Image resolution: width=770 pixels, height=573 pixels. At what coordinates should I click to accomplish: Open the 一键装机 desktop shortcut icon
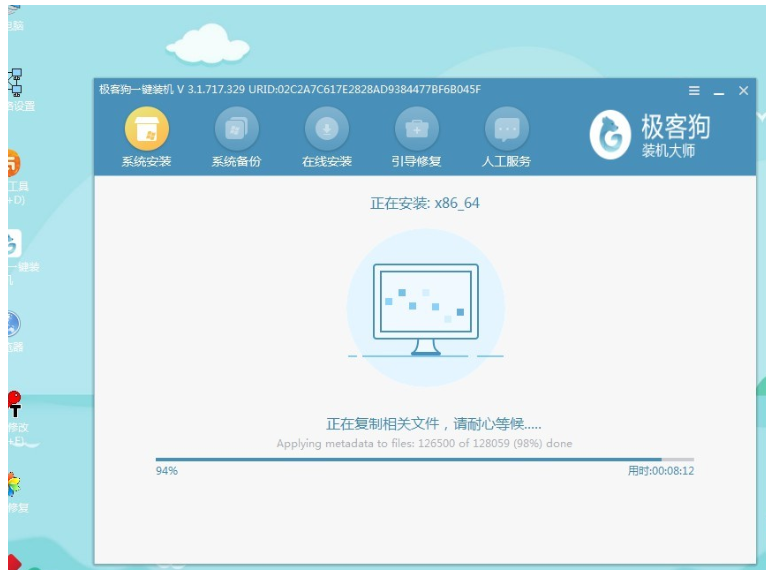(x=14, y=244)
